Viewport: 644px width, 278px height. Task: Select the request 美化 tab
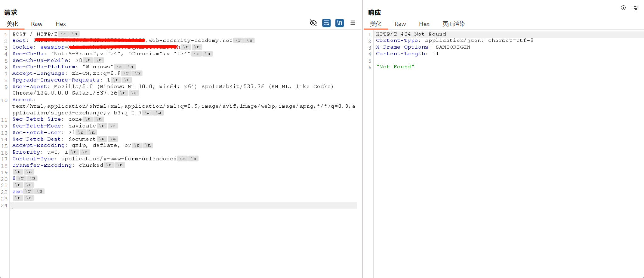tap(12, 24)
